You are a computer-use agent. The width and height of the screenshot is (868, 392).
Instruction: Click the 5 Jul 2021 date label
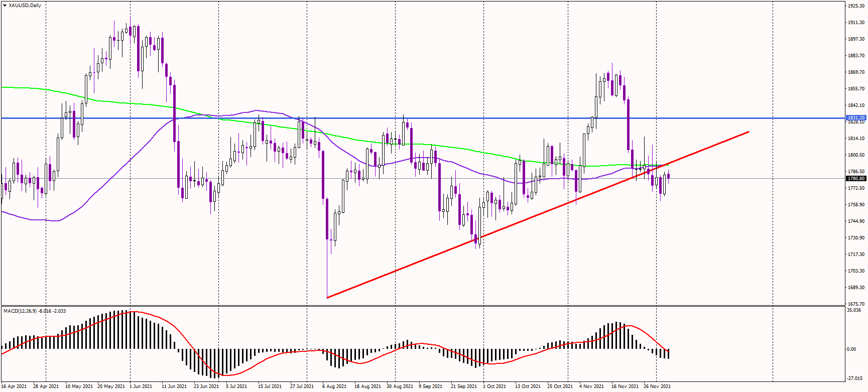(x=236, y=386)
